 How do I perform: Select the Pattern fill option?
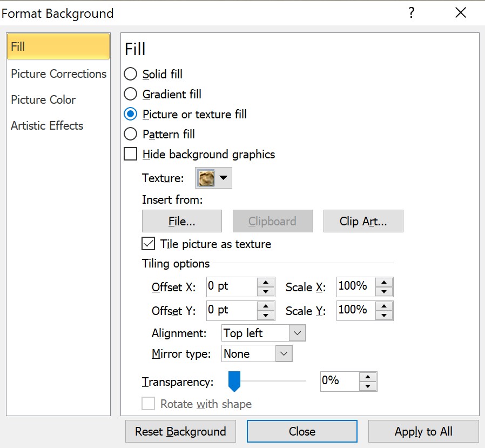pyautogui.click(x=131, y=134)
